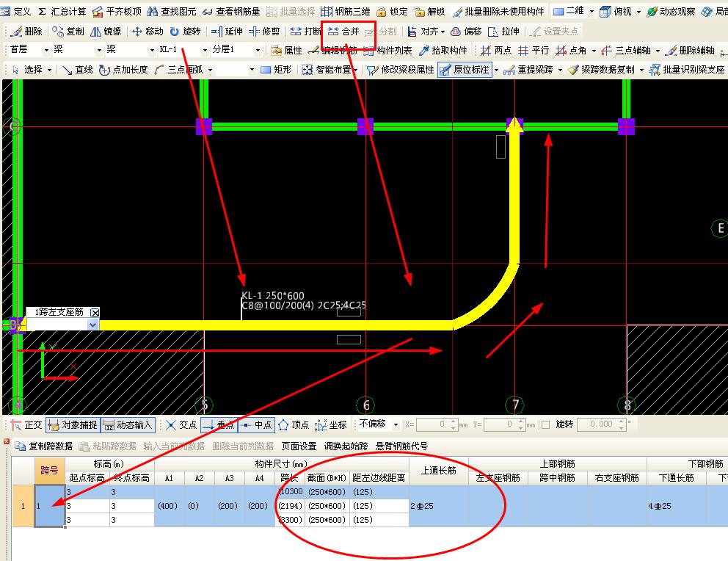This screenshot has width=728, height=561.
Task: Click the 旋转 (Rotate) tool
Action: [184, 32]
